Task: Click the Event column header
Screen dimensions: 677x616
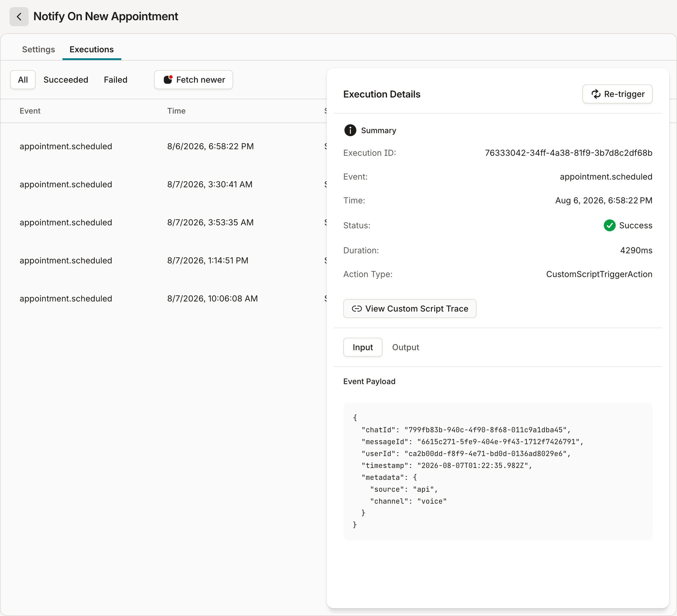Action: pos(30,111)
